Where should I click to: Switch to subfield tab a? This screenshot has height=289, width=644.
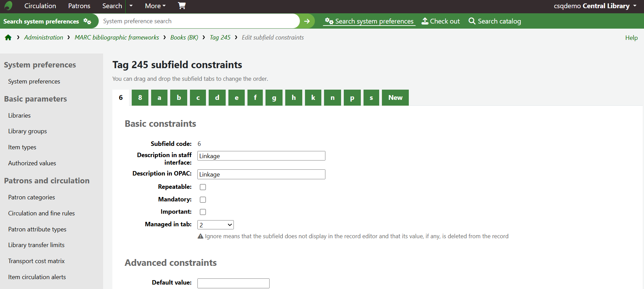(159, 98)
